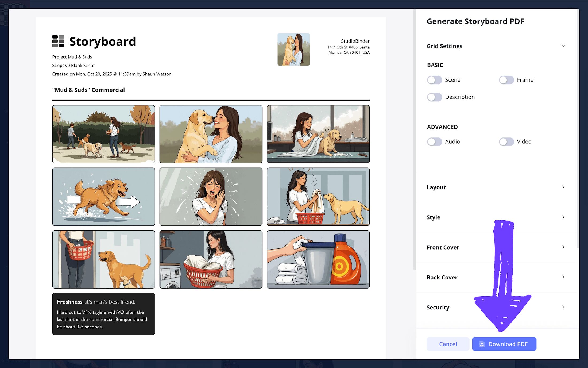
Task: Click the Storyboard grid logo icon
Action: click(x=58, y=41)
